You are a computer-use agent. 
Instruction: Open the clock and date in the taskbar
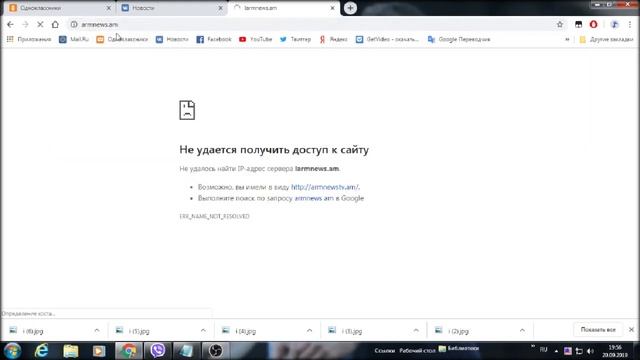(x=615, y=351)
